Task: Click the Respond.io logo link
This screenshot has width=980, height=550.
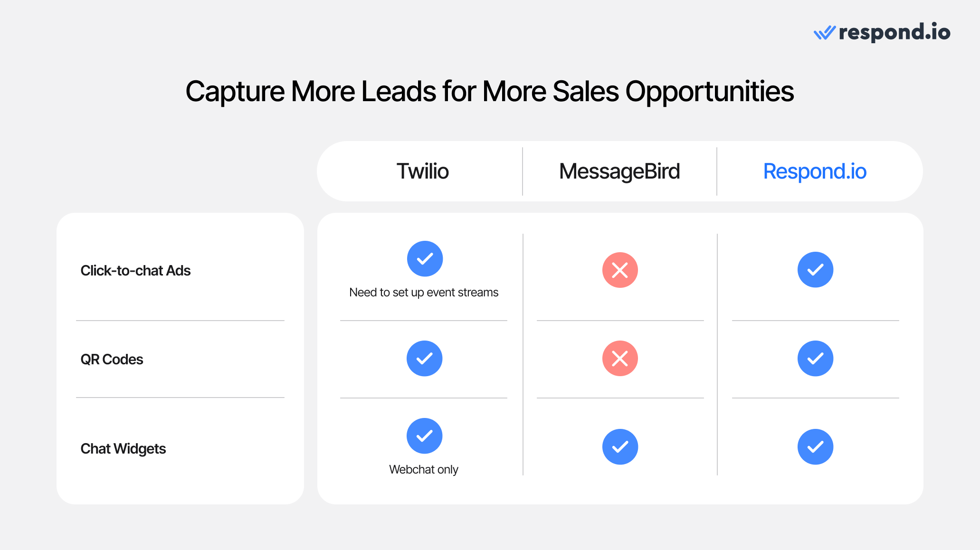Action: (x=867, y=32)
